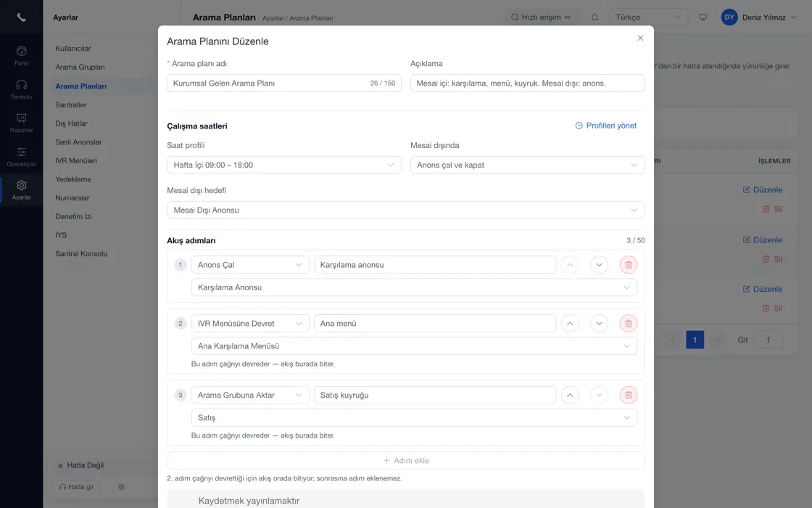This screenshot has width=812, height=508.
Task: Open Kullanıcılar in the settings menu
Action: pyautogui.click(x=73, y=48)
